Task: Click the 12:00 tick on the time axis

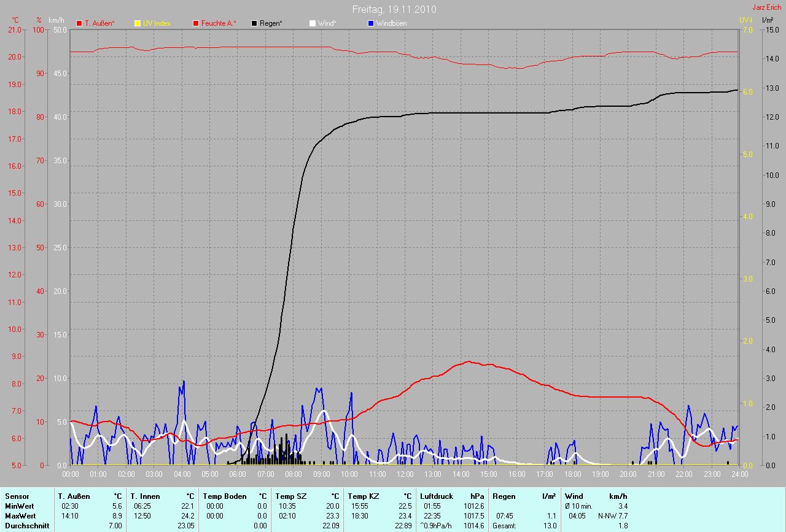Action: tap(405, 474)
